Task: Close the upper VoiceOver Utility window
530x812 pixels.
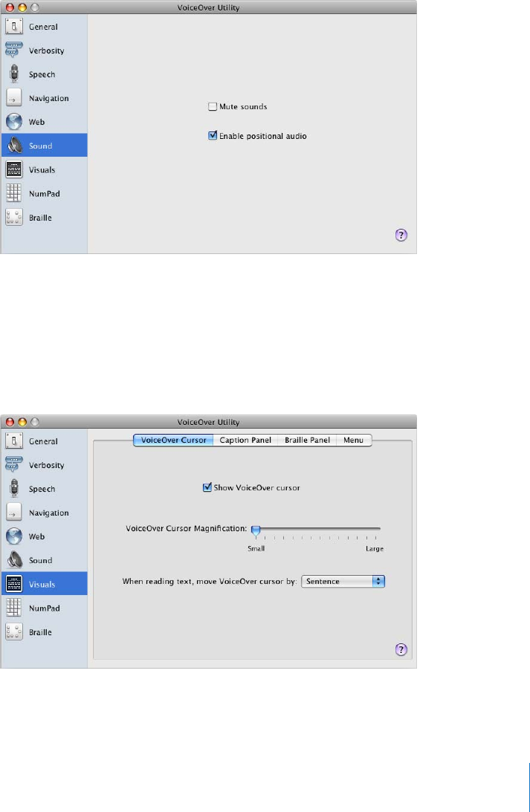Action: pos(10,7)
